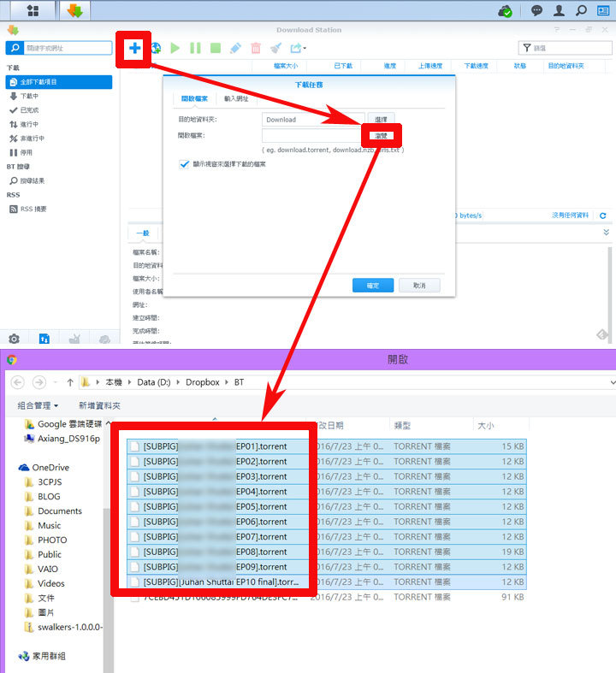Click the green stop square icon
The width and height of the screenshot is (616, 673).
tap(216, 48)
